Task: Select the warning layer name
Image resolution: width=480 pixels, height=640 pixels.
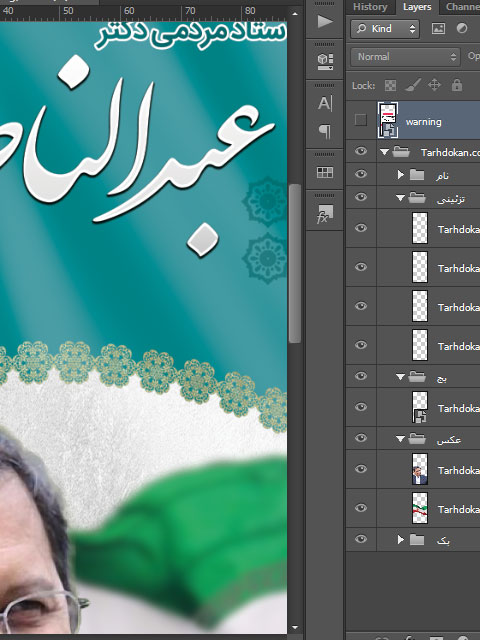Action: [x=423, y=122]
